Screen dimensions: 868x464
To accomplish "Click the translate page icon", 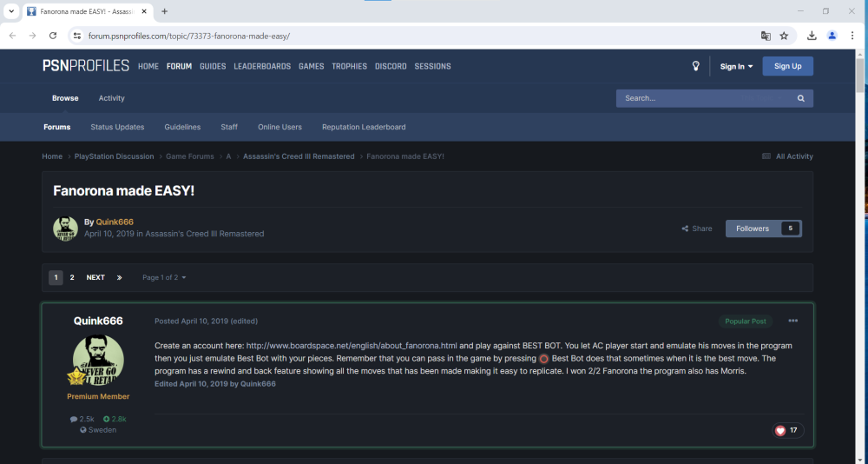I will pos(766,36).
